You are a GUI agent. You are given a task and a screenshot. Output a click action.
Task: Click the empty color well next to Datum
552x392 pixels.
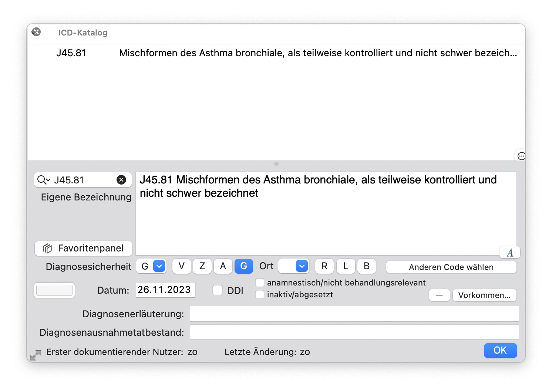pos(54,290)
